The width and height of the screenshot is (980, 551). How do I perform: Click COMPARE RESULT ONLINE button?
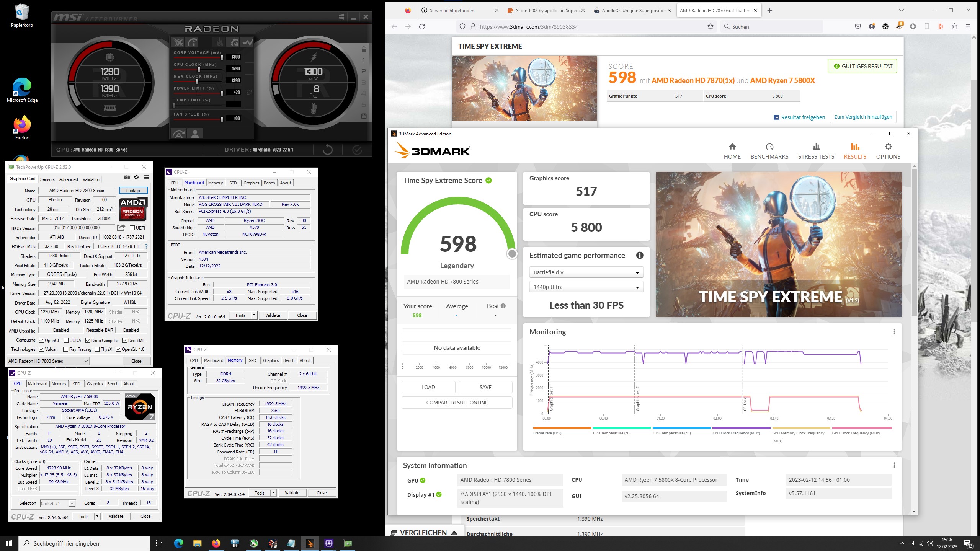(x=457, y=403)
